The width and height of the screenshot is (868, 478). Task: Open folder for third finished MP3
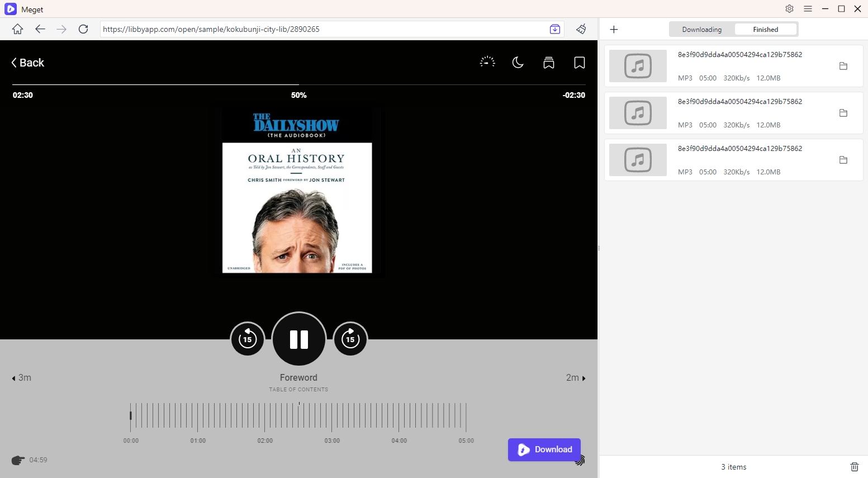[x=843, y=160]
